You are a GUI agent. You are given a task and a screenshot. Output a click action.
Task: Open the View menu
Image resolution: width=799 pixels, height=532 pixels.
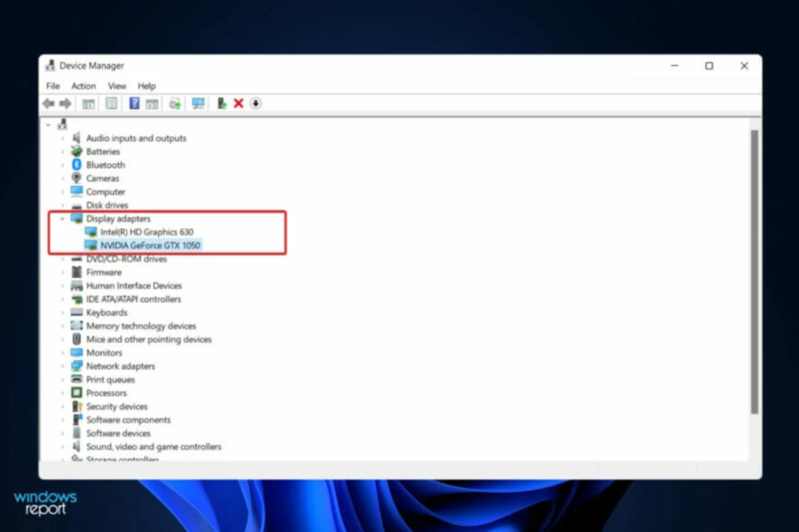tap(116, 86)
